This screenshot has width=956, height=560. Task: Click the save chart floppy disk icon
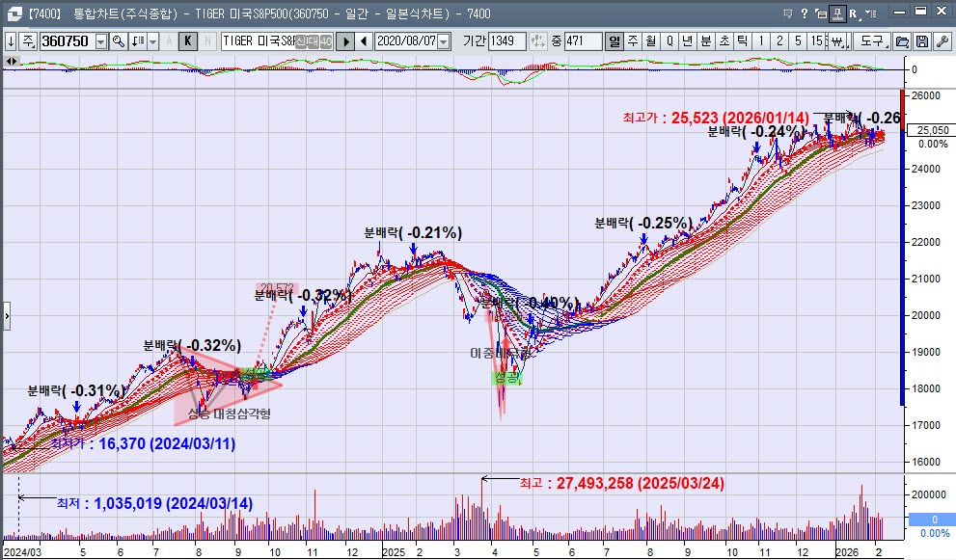click(x=921, y=41)
